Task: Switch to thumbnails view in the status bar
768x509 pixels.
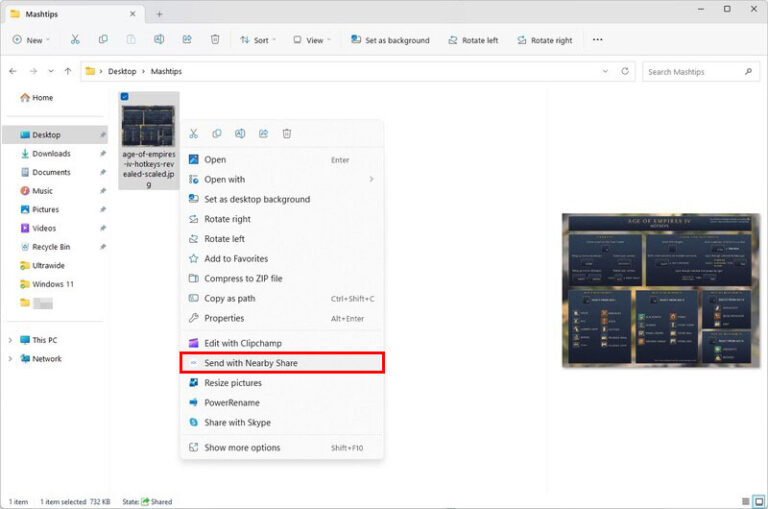Action: click(x=758, y=501)
